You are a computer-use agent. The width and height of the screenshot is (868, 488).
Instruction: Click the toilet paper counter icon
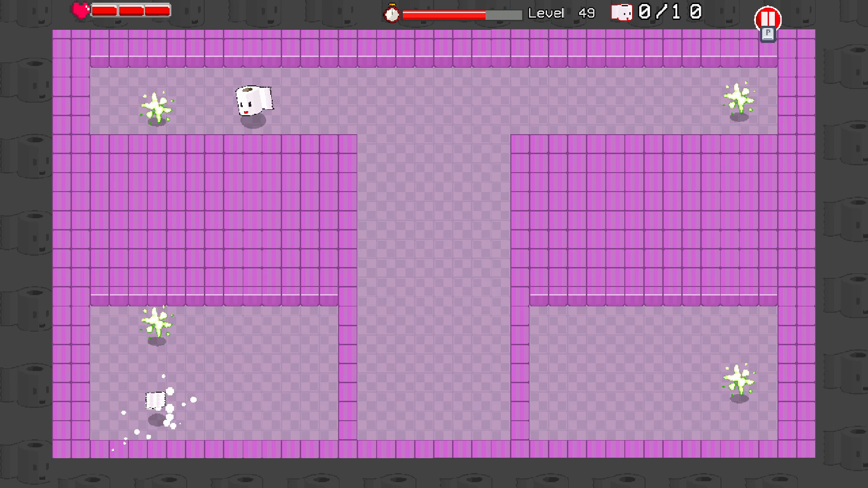(622, 13)
